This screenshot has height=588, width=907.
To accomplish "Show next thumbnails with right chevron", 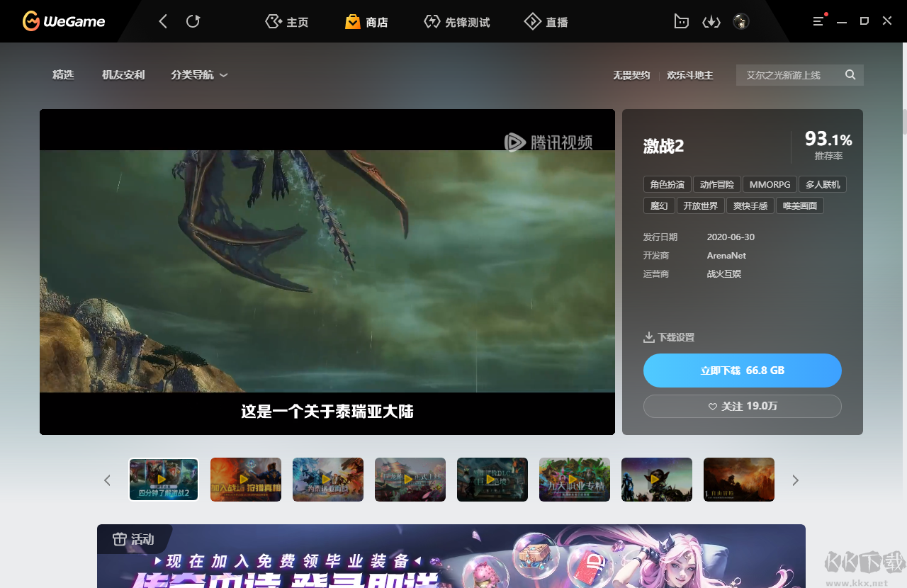I will (x=795, y=480).
